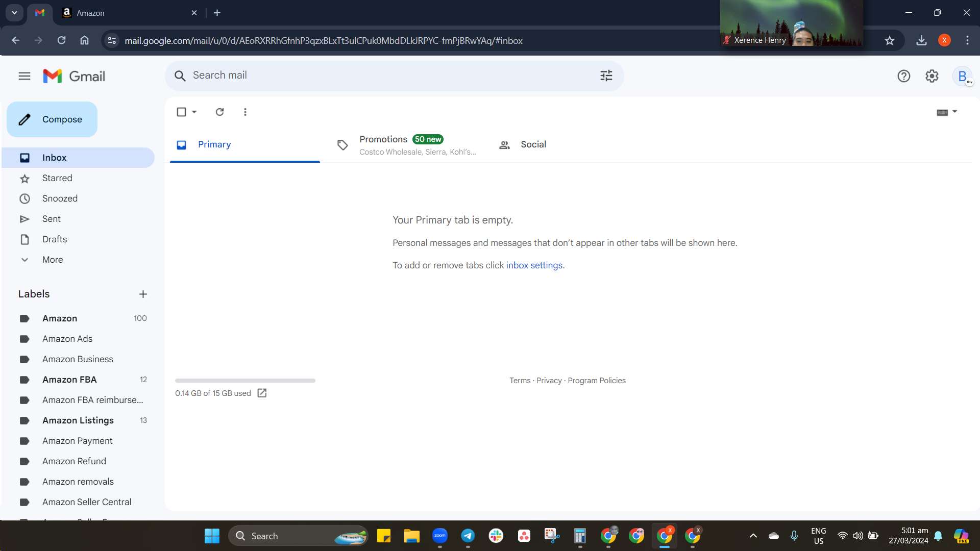Open the Sent folder

pyautogui.click(x=78, y=219)
